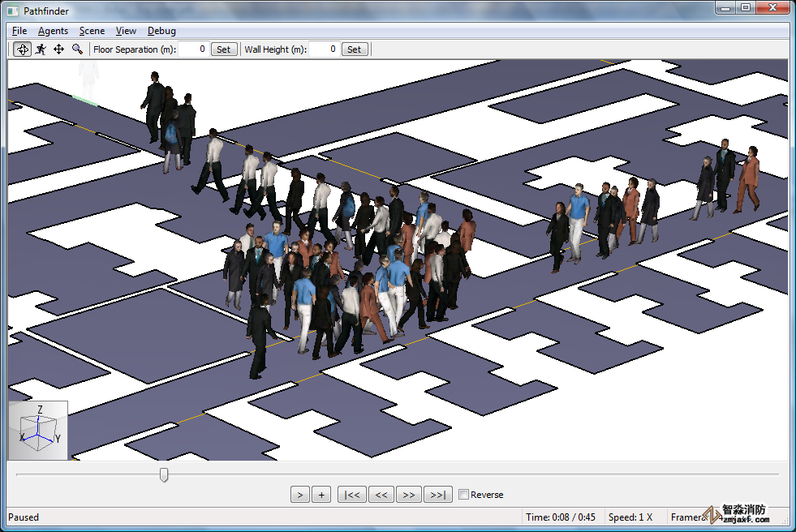Screen dimensions: 796x532
Task: Enable the Reverse checkbox
Action: click(463, 495)
